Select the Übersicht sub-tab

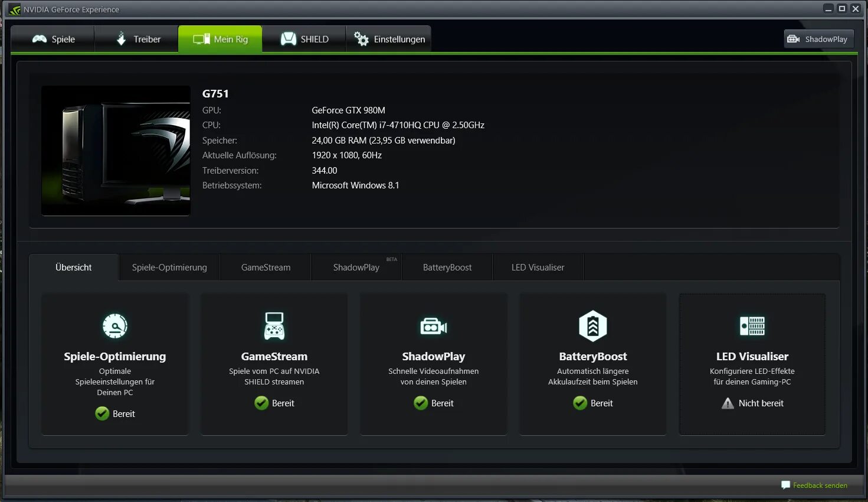click(x=74, y=268)
